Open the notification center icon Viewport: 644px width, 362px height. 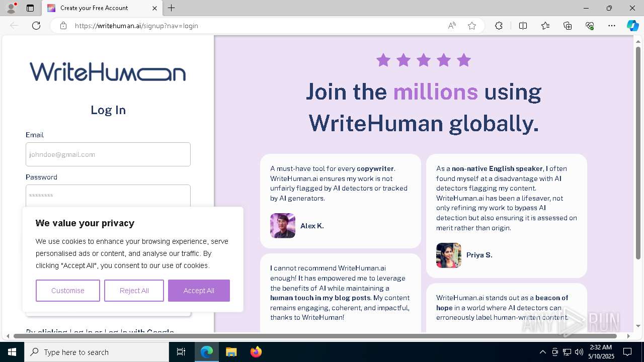click(628, 352)
